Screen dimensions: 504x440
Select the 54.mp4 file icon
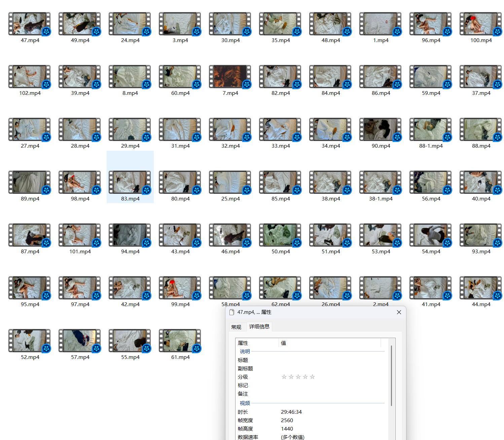coord(430,235)
